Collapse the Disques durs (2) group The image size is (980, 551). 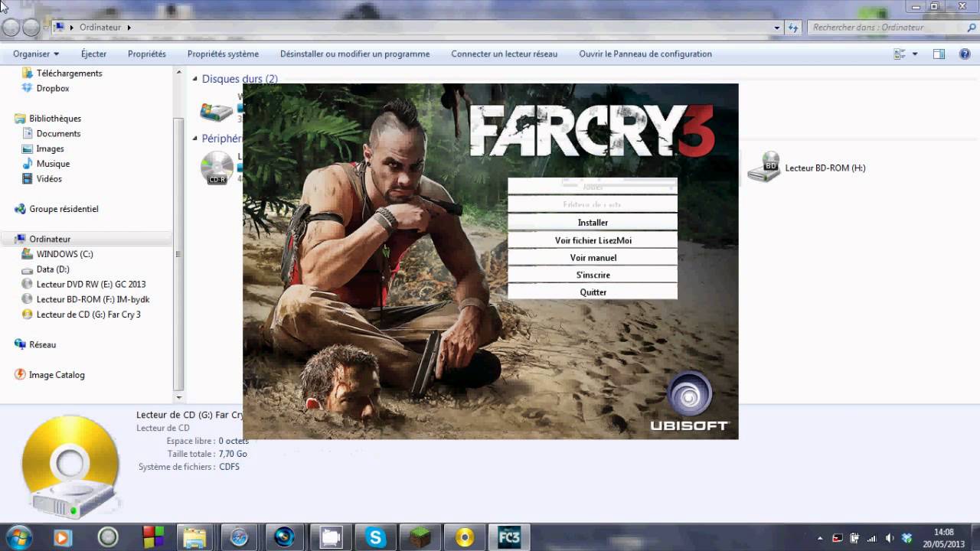pos(195,79)
